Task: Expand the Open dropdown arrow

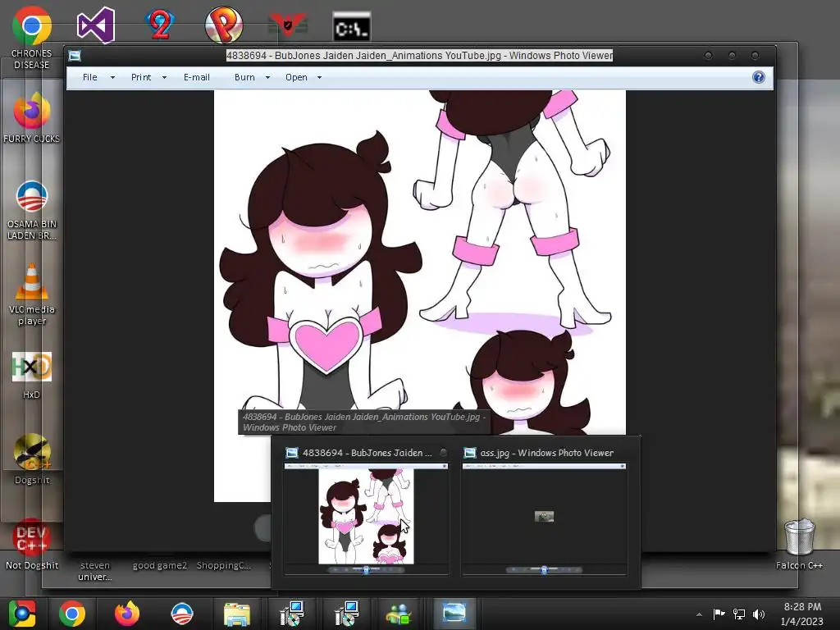Action: tap(319, 78)
